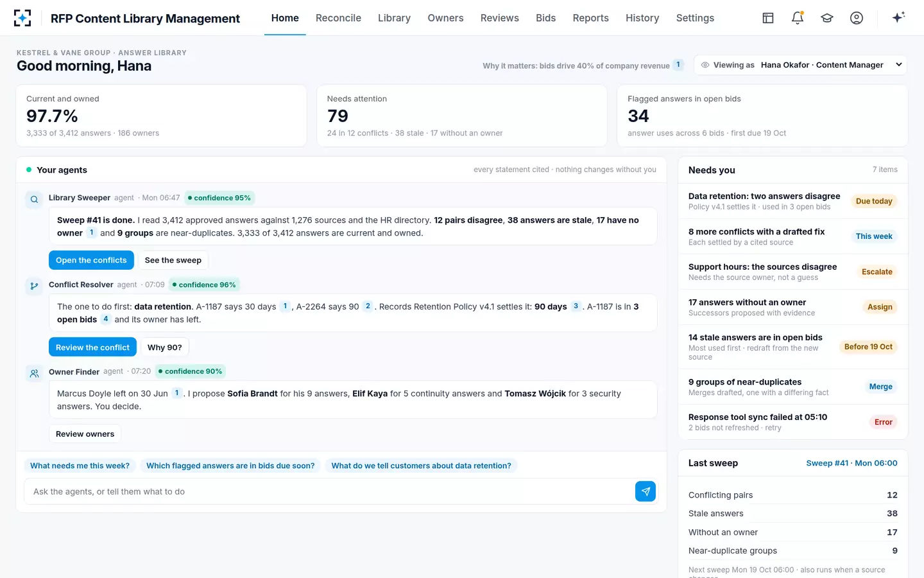Click citation 1 beside 'company revenue'

pyautogui.click(x=678, y=65)
